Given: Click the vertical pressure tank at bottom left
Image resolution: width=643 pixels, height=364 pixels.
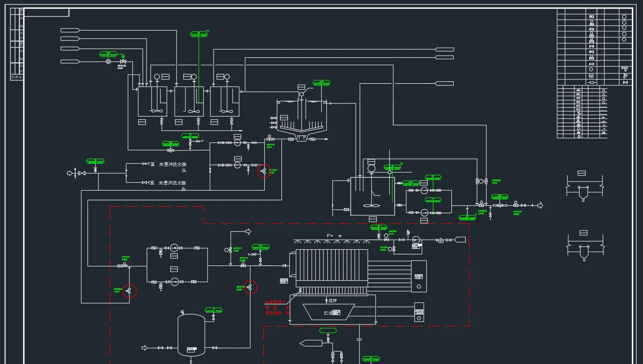Looking at the screenshot, I should (x=191, y=335).
